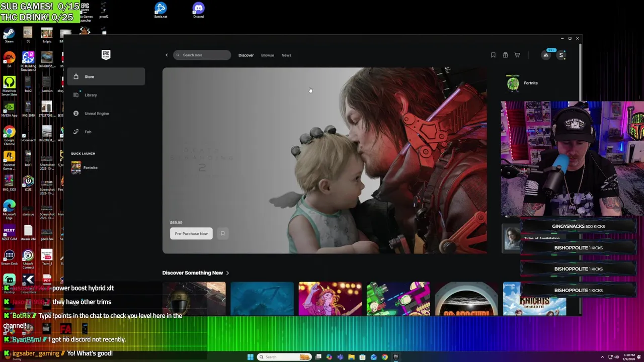
Task: Open the stream info text file
Action: pyautogui.click(x=28, y=233)
